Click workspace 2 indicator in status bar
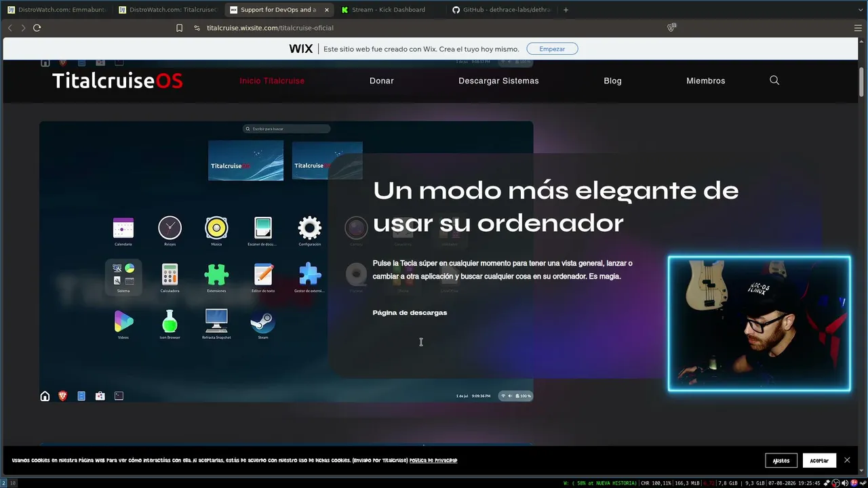Screen dimensions: 868x488 click(x=3, y=483)
